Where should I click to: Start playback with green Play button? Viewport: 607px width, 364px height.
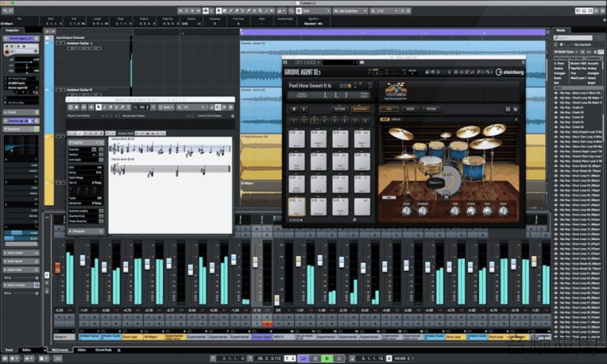pyautogui.click(x=327, y=358)
